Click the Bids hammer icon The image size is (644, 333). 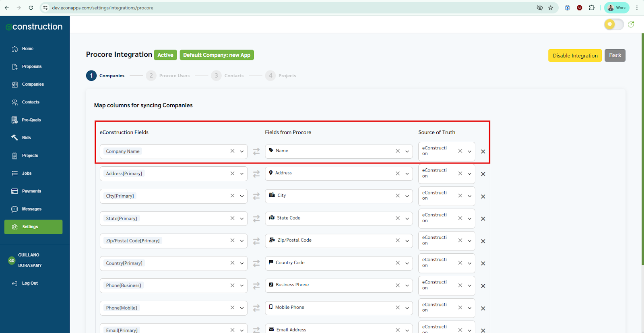(15, 138)
